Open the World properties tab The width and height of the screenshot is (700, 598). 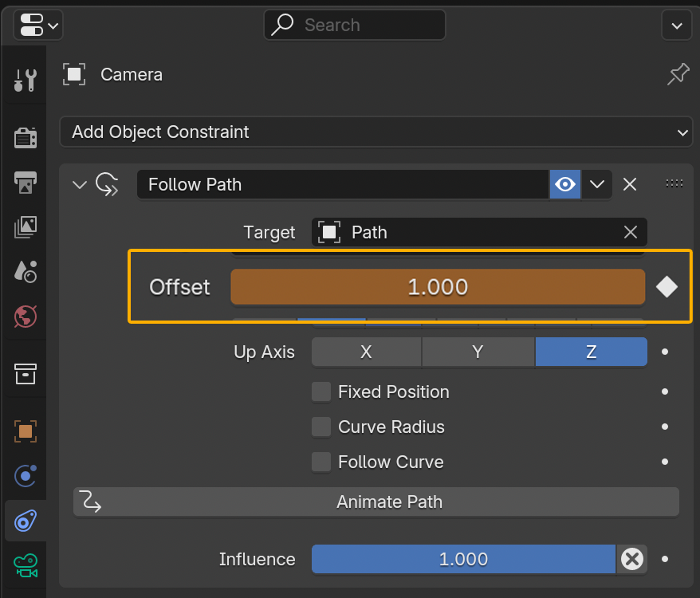(26, 317)
